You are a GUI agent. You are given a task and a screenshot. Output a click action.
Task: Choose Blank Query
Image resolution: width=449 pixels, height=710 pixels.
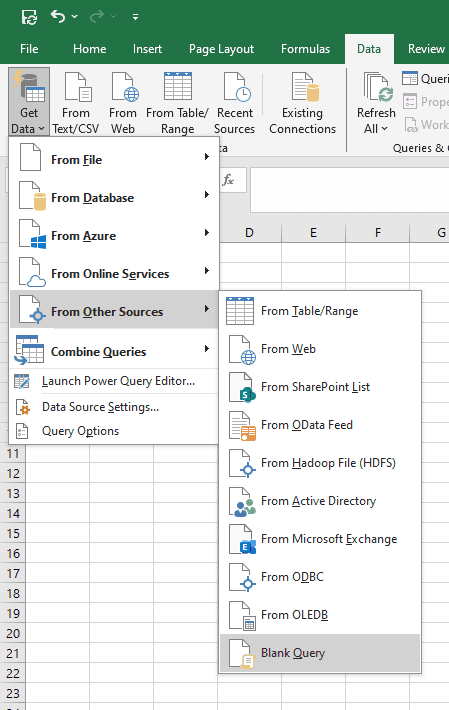(x=320, y=653)
